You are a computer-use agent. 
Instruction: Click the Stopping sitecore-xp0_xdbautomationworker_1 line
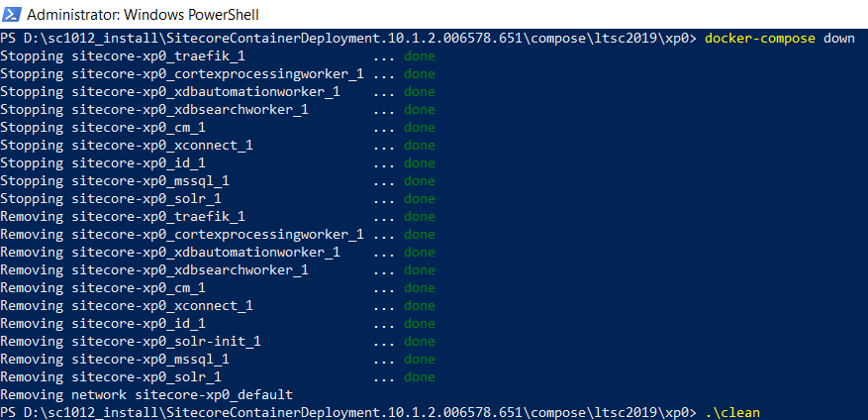170,91
